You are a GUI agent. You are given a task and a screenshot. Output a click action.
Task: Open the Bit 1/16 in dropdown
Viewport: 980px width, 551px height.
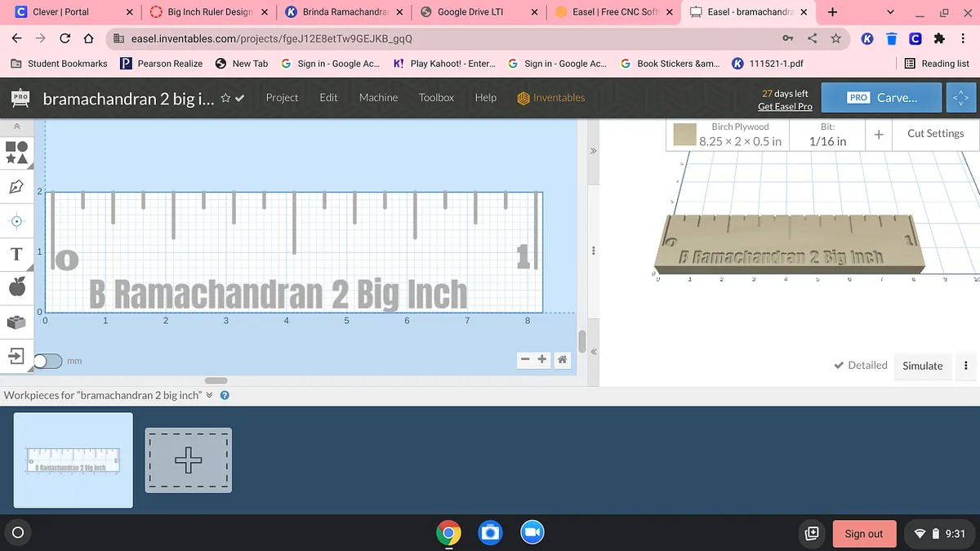pos(827,135)
